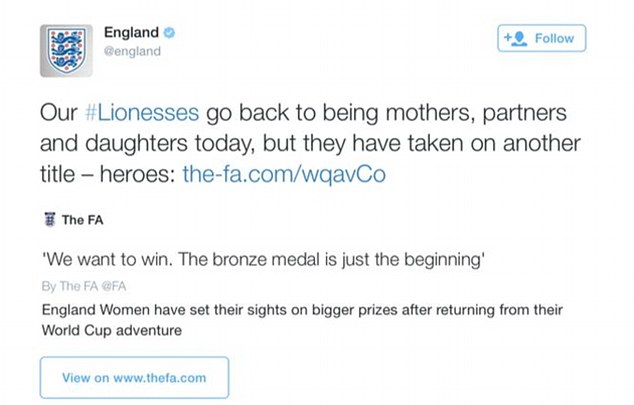Click the word heroes in the tweet
This screenshot has width=634, height=405.
click(137, 174)
